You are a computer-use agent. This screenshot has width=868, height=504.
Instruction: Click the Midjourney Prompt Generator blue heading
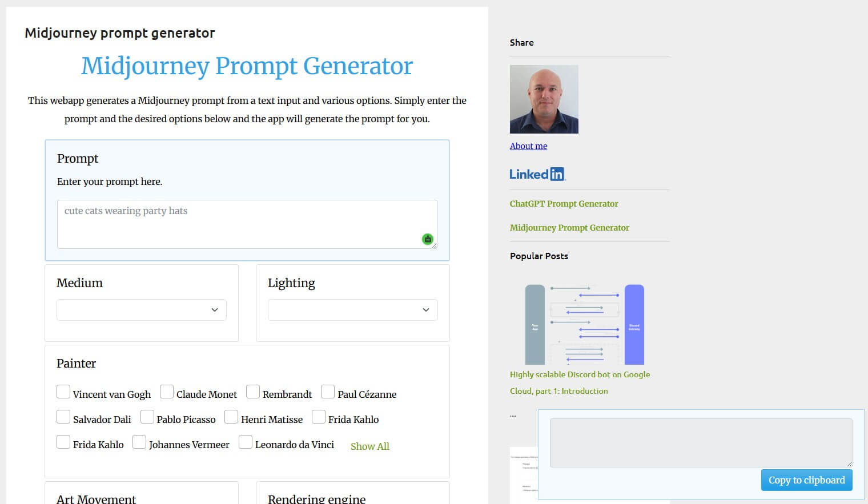[x=247, y=66]
